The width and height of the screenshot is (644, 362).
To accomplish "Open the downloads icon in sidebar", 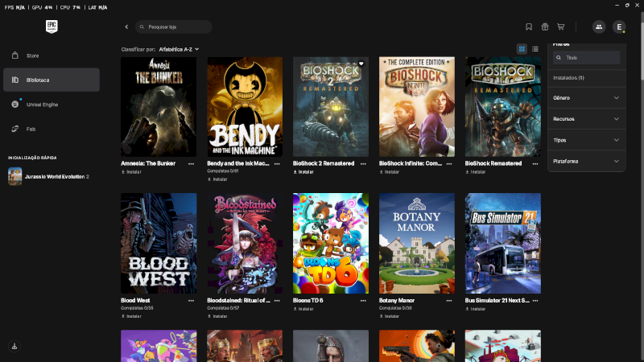I will point(14,346).
